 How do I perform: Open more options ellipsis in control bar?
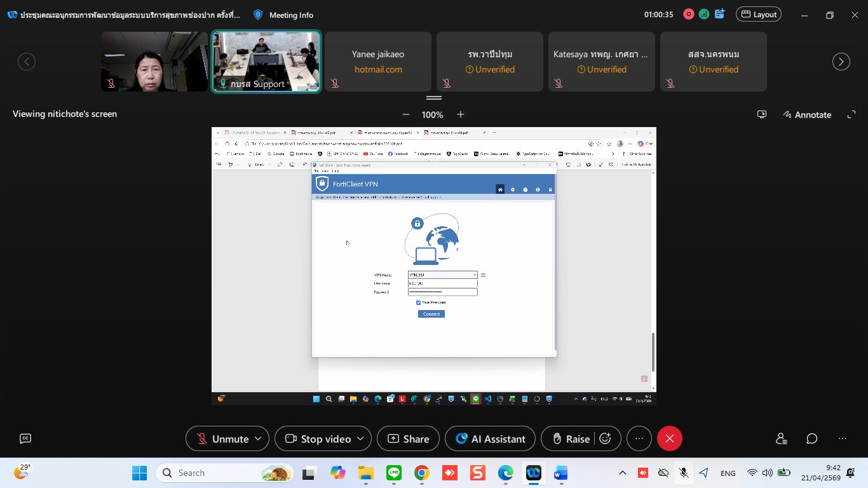point(639,438)
